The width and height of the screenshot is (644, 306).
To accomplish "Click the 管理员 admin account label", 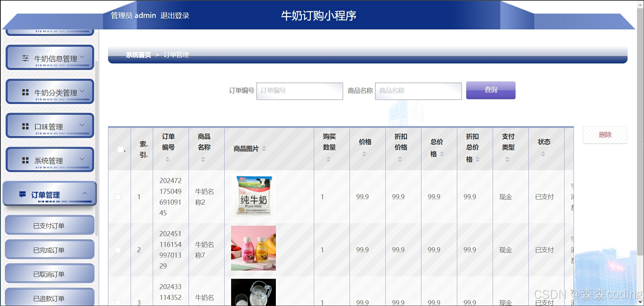I will pyautogui.click(x=133, y=15).
